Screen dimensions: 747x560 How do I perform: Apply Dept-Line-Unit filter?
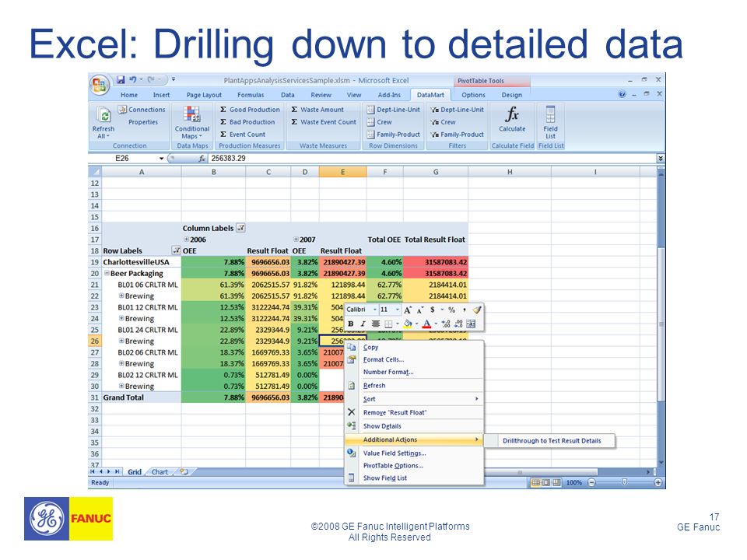pos(457,110)
